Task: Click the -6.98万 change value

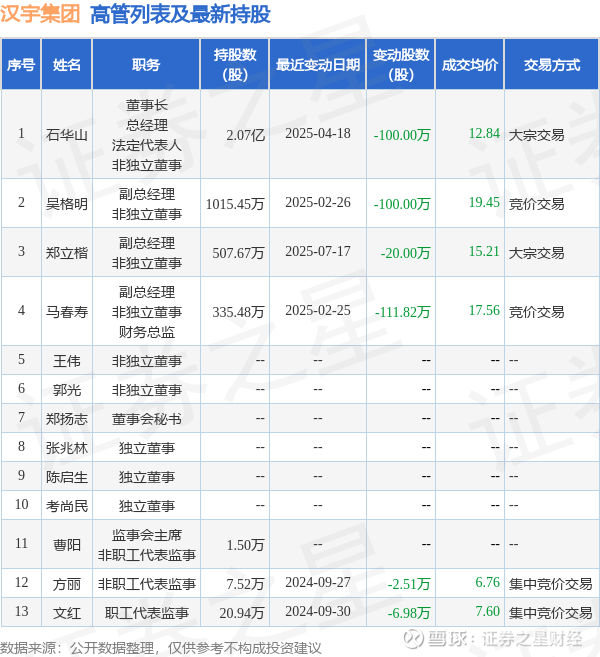Action: [x=409, y=613]
